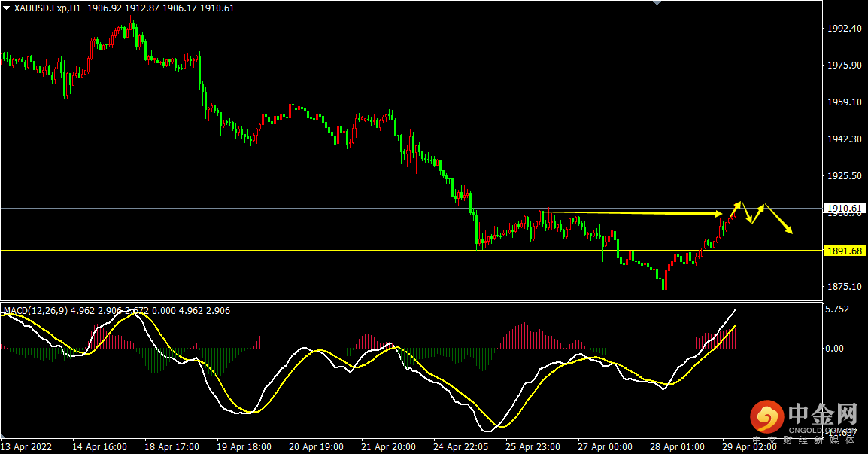Click the MACD(12,26,9) indicator label

(35, 311)
